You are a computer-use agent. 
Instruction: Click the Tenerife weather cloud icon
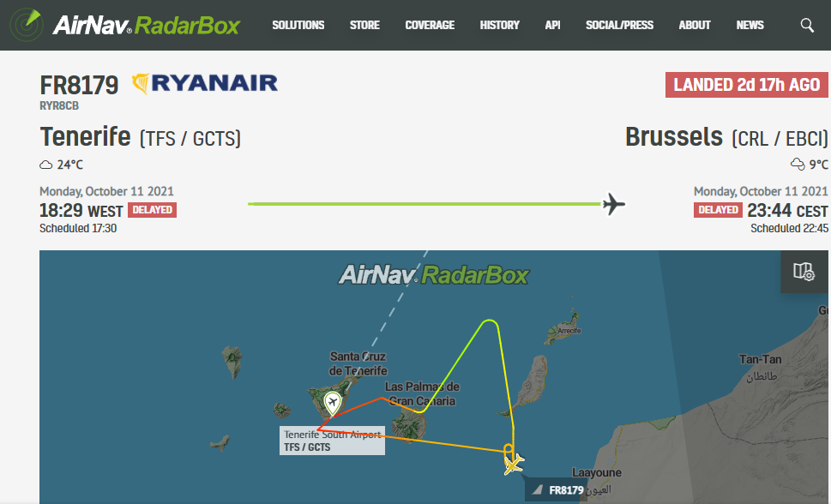[x=46, y=165]
